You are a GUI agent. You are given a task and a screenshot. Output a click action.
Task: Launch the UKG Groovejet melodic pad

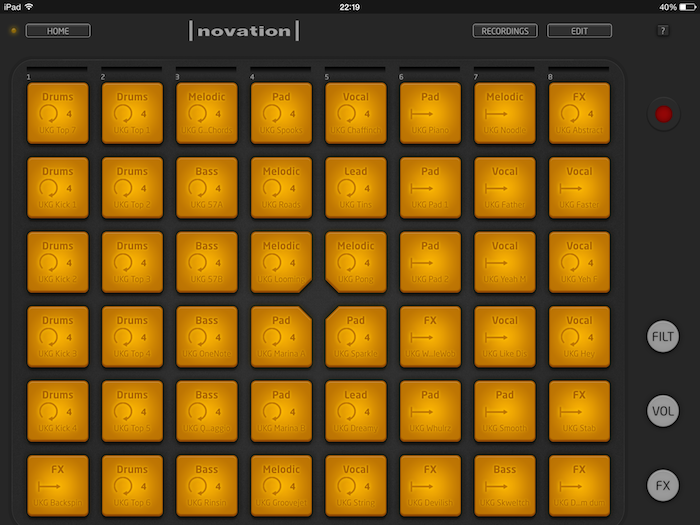[x=282, y=486]
